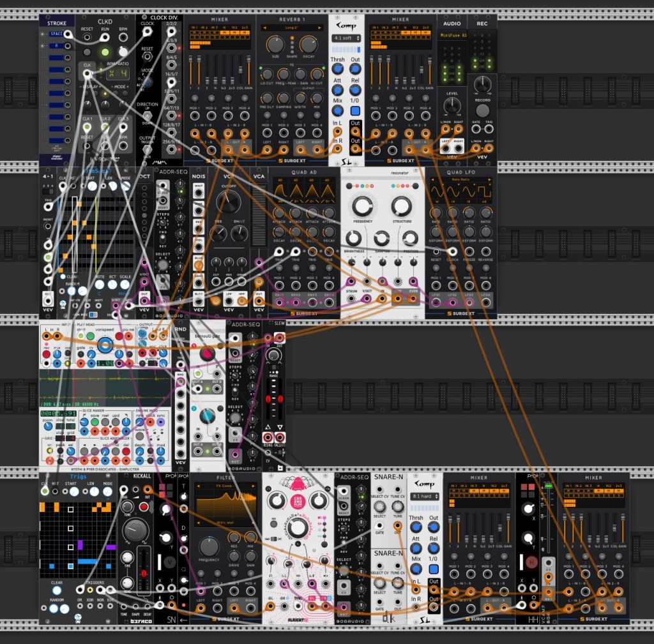Click the AUDIO module LEVEL knob
This screenshot has width=654, height=644.
(452, 105)
